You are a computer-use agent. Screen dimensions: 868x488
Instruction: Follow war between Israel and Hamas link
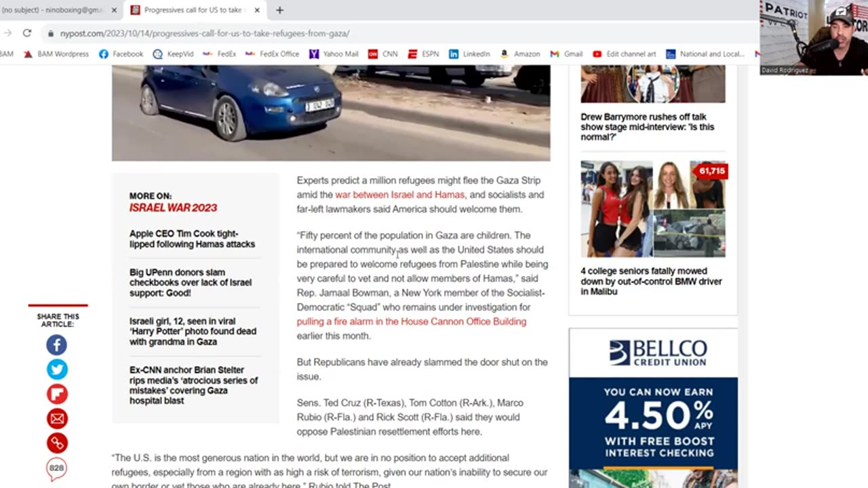pos(400,195)
